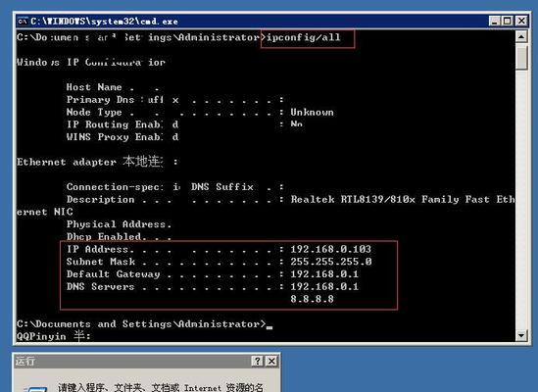Image resolution: width=538 pixels, height=392 pixels.
Task: Maximize the cmd.exe console window
Action: pyautogui.click(x=507, y=22)
